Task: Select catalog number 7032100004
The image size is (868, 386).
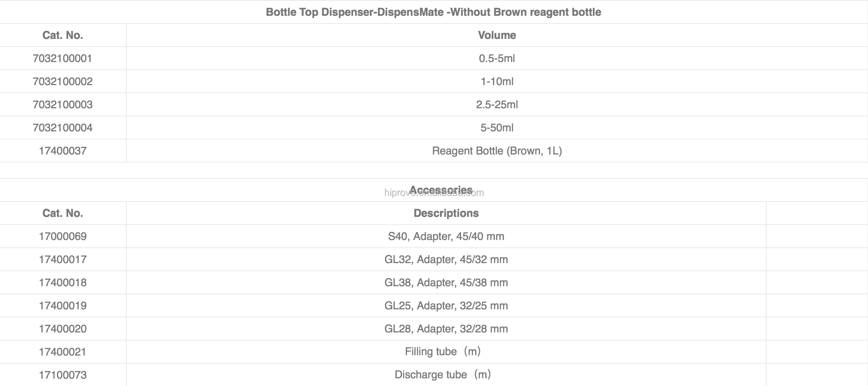Action: point(62,128)
